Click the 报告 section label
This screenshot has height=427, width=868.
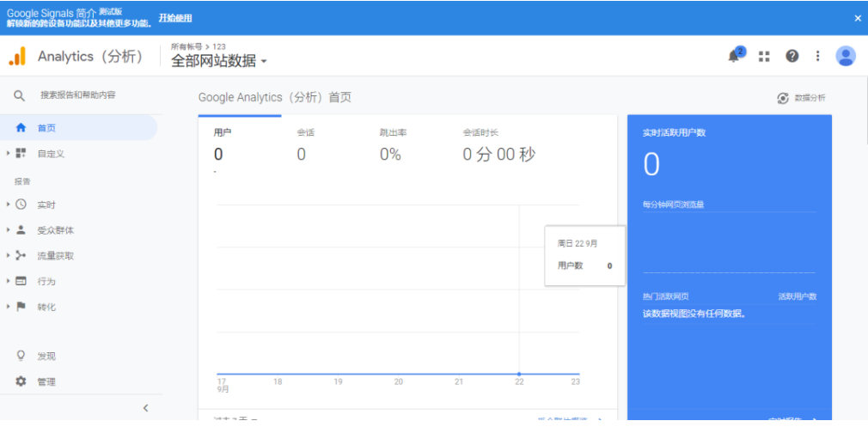[22, 181]
